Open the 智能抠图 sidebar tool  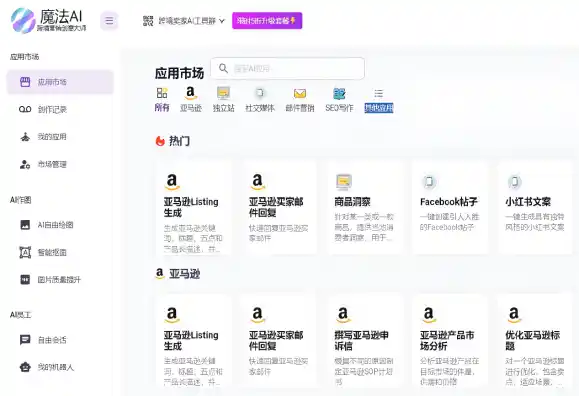[x=60, y=252]
